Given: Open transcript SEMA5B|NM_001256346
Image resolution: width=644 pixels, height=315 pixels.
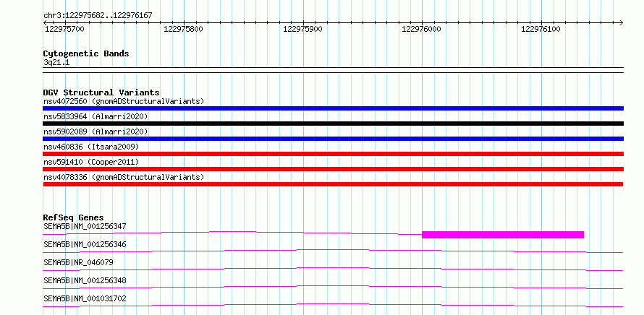Looking at the screenshot, I should click(x=85, y=244).
